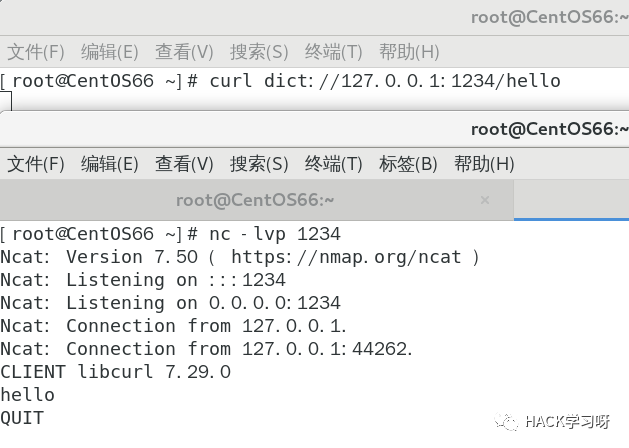
Task: Open 帮助(H) menu in the top terminal window
Action: [409, 52]
